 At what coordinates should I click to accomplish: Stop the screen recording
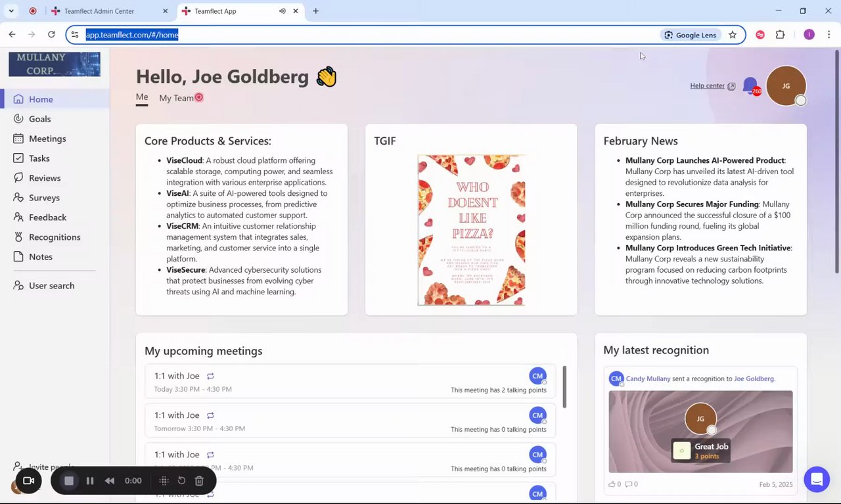(69, 481)
